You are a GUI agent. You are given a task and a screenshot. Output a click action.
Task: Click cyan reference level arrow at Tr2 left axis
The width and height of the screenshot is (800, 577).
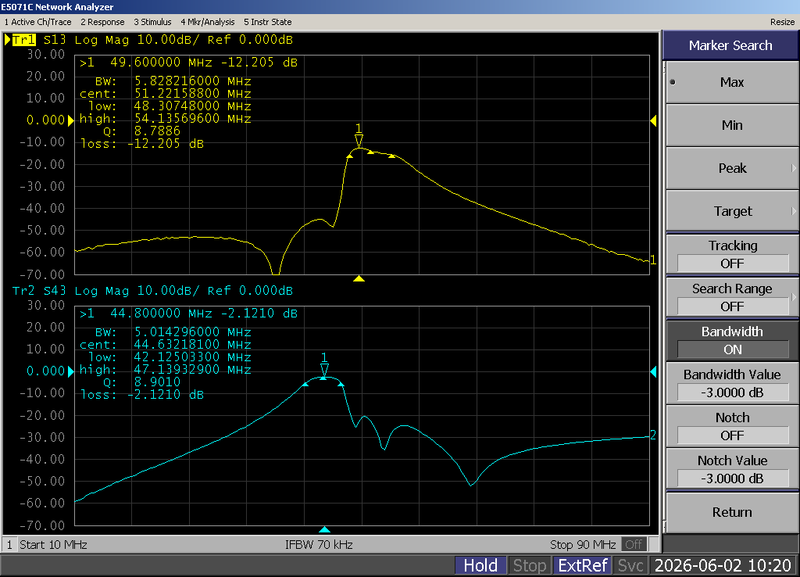click(71, 371)
